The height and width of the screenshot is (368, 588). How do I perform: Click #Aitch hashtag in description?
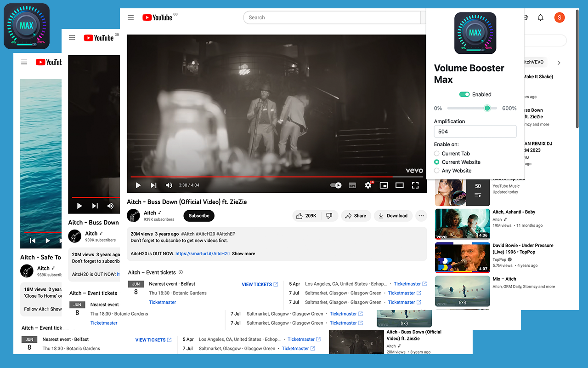188,234
